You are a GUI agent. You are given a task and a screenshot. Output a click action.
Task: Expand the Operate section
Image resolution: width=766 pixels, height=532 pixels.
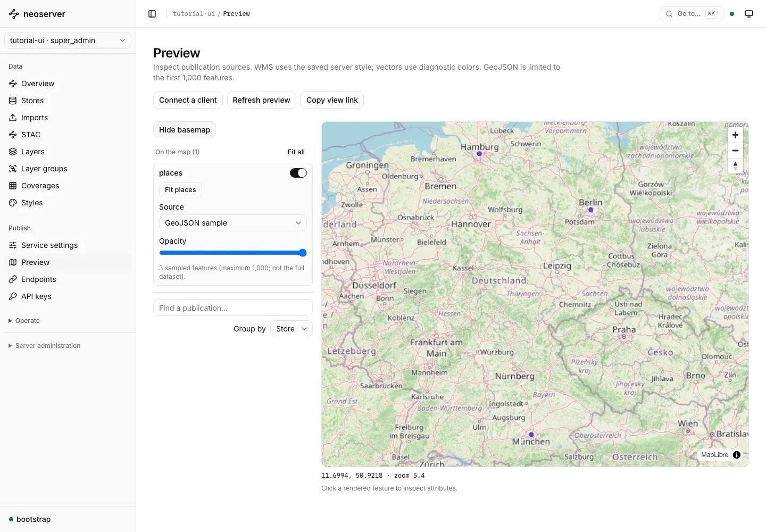[x=24, y=321]
